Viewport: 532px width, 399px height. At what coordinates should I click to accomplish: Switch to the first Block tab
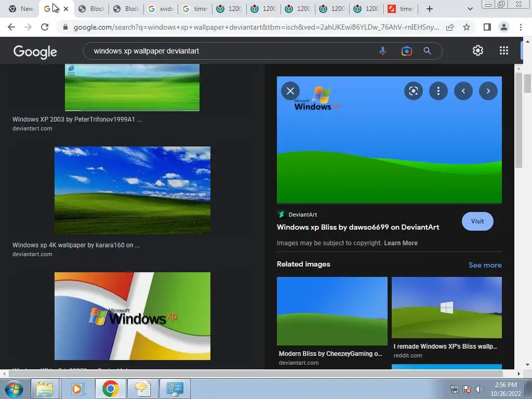pos(91,9)
